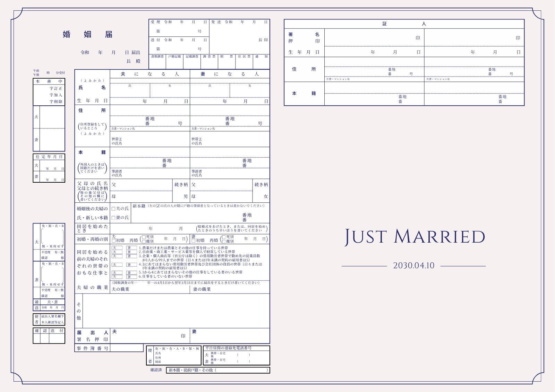Click the 住民票 cell in office-use table
Screen dimensions: 555x392
coord(244,62)
